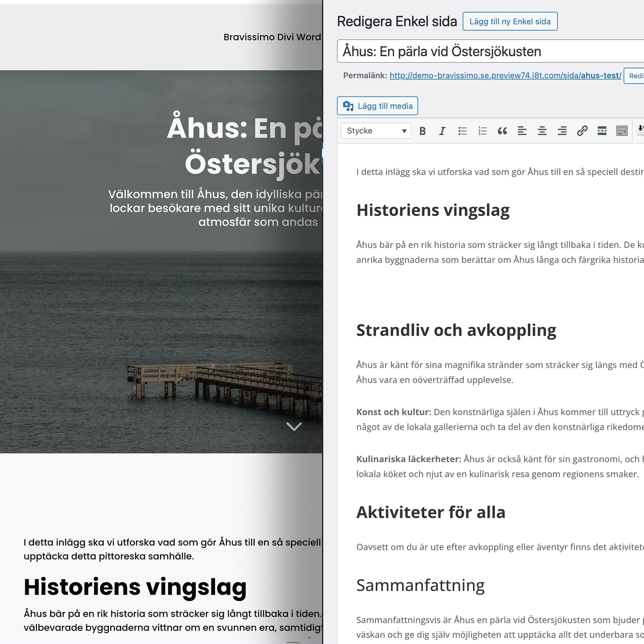This screenshot has height=644, width=644.
Task: Click Lägg till media button
Action: pyautogui.click(x=377, y=106)
